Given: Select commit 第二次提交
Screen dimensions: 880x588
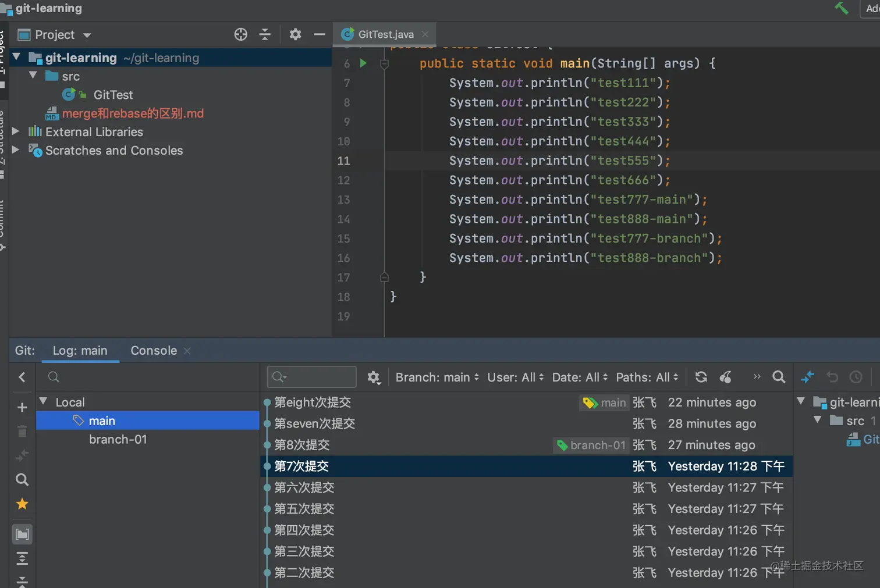Looking at the screenshot, I should 527,572.
